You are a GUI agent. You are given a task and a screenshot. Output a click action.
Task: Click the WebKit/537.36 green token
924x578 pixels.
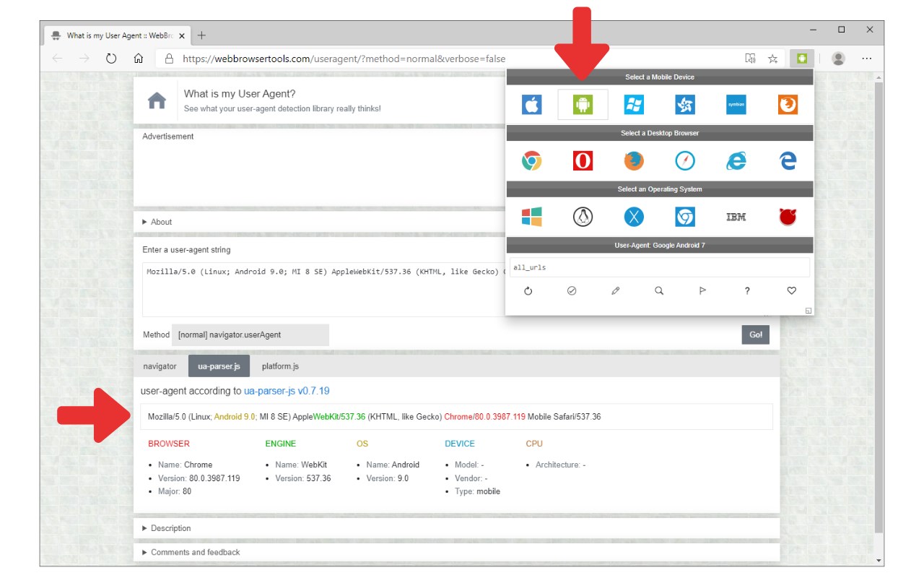coord(339,417)
